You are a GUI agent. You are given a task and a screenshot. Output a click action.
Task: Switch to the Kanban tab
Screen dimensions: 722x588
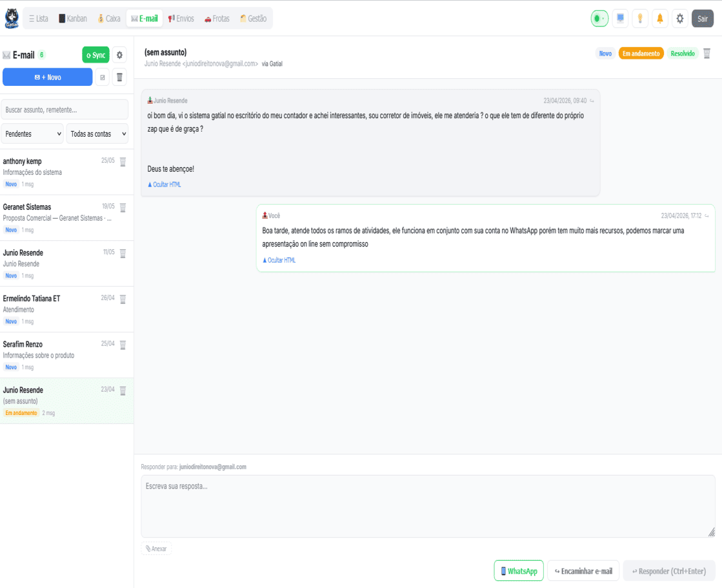tap(73, 19)
